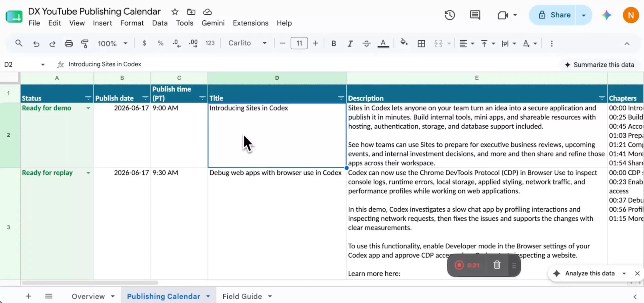Click the Share button
Screen dimensions: 644x303
(553, 15)
